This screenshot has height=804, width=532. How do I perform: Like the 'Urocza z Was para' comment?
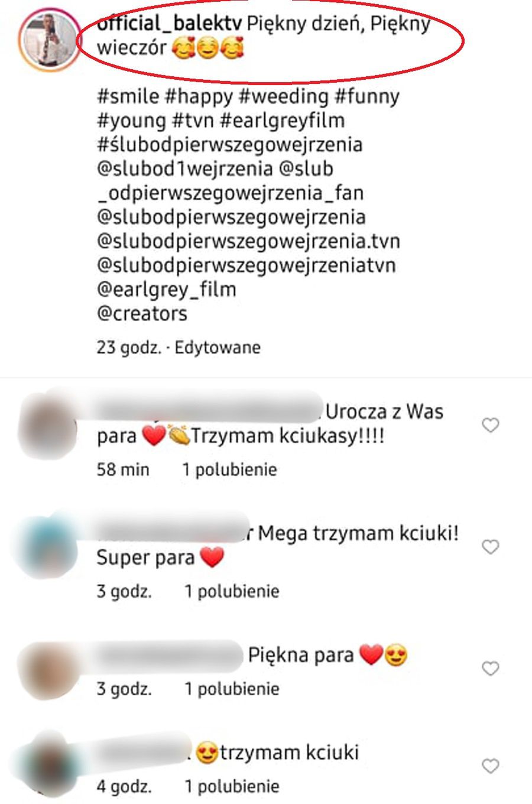coord(491,425)
